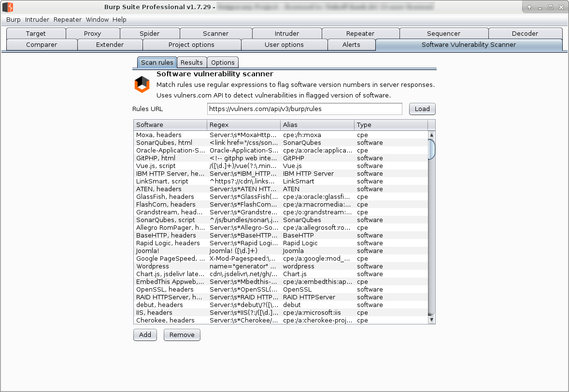The image size is (569, 392).
Task: Click the Type column header
Action: pos(391,125)
